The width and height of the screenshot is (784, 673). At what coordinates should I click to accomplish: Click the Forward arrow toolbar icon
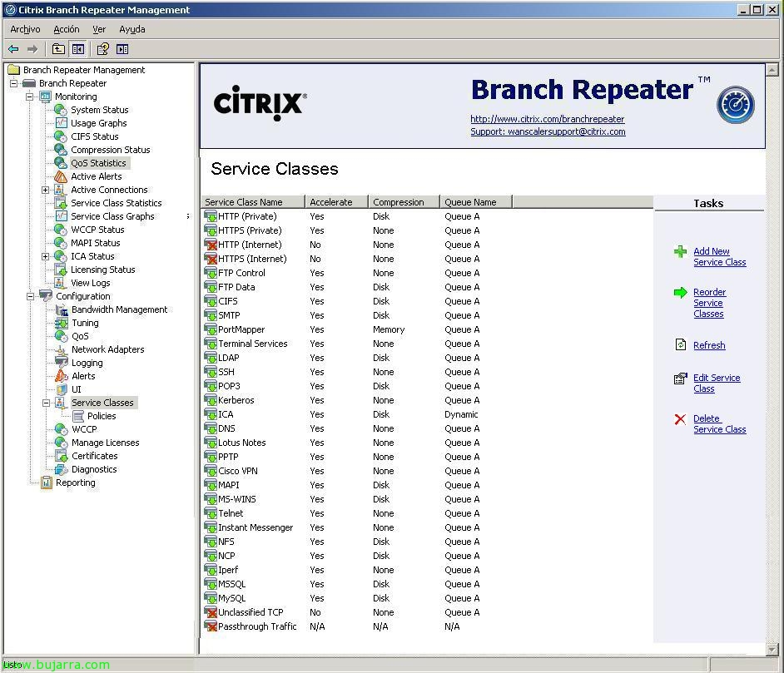pyautogui.click(x=32, y=49)
